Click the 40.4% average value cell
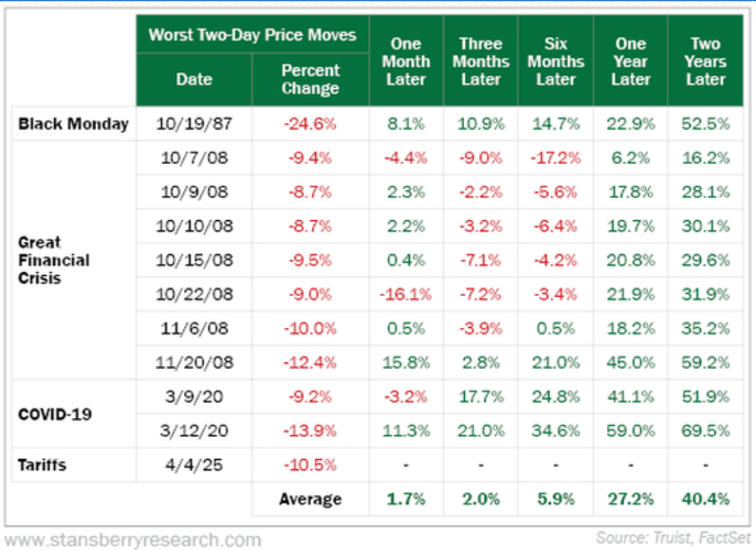The height and width of the screenshot is (550, 756). (x=705, y=499)
